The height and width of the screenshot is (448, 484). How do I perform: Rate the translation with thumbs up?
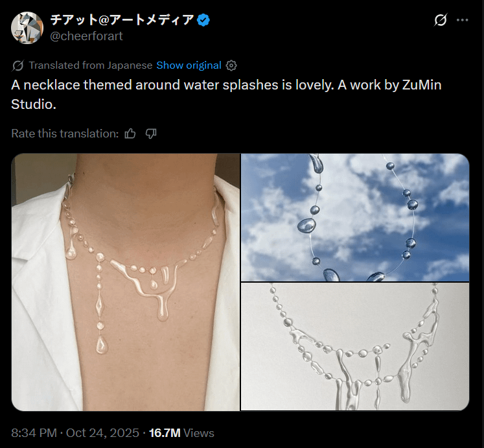tap(131, 134)
